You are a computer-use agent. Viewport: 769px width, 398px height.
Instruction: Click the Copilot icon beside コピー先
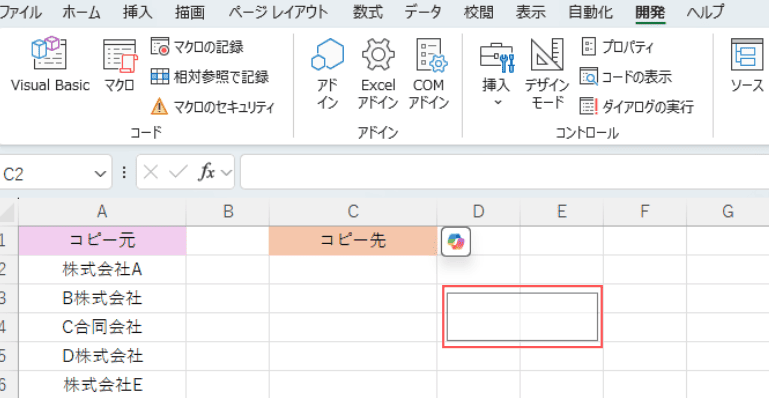[x=456, y=241]
